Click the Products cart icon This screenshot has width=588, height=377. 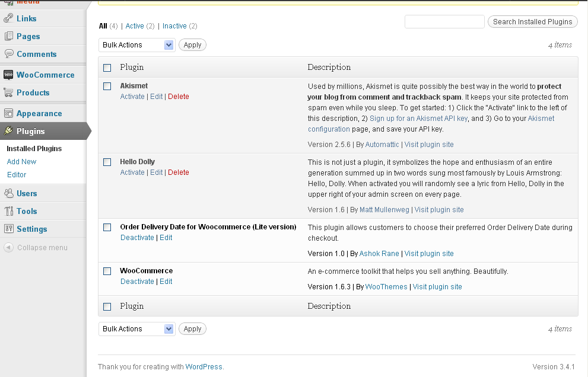[8, 92]
